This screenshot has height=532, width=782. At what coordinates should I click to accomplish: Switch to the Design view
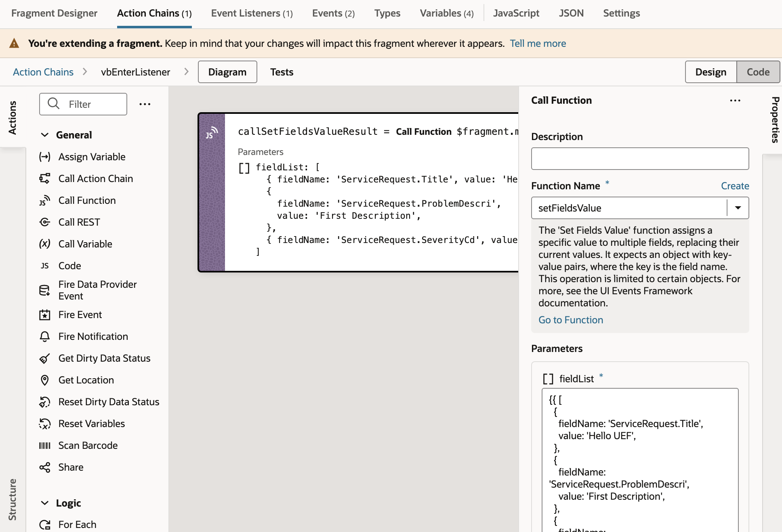(711, 71)
